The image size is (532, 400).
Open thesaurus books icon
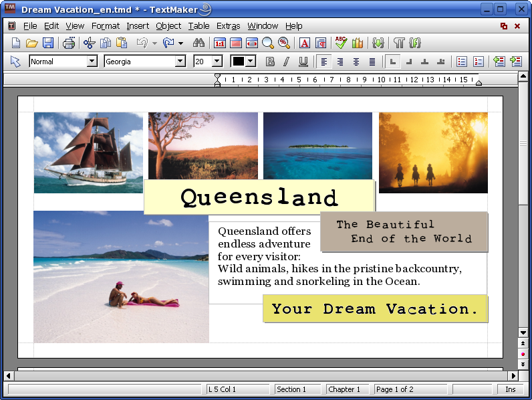[x=358, y=43]
